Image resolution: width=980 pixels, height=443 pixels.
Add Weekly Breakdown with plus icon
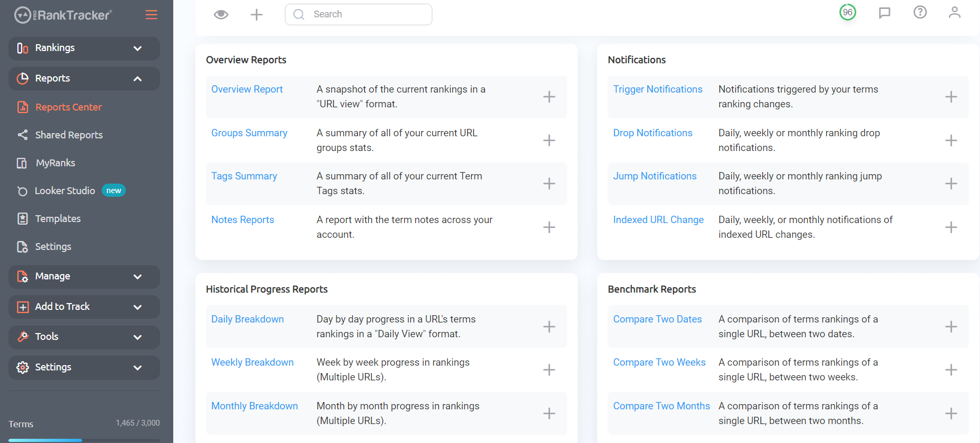point(549,370)
